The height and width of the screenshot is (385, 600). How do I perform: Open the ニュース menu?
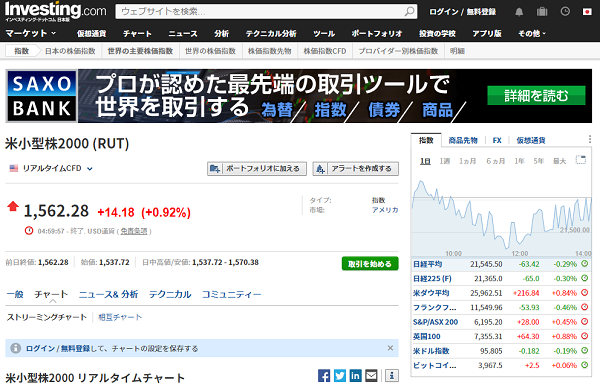(x=183, y=34)
